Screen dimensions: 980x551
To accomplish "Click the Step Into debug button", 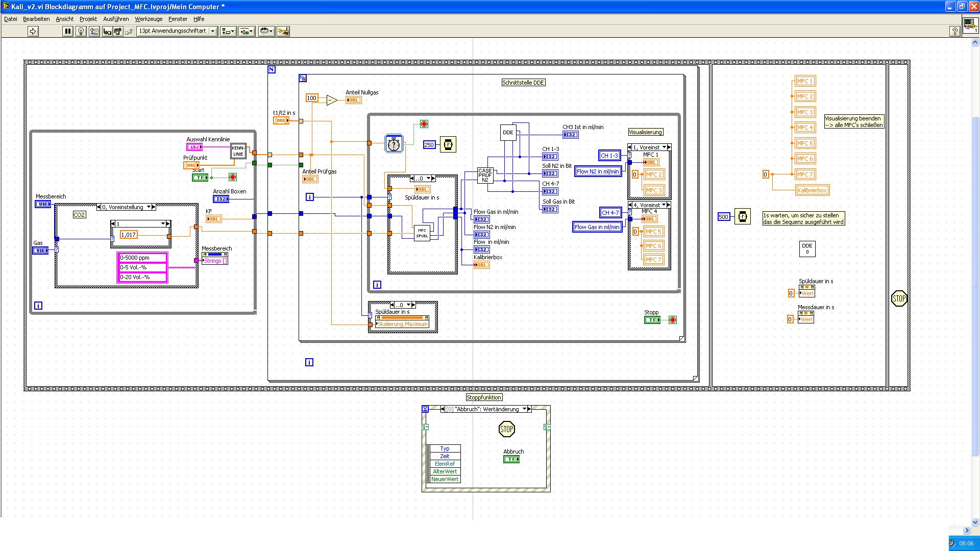I will pos(107,31).
